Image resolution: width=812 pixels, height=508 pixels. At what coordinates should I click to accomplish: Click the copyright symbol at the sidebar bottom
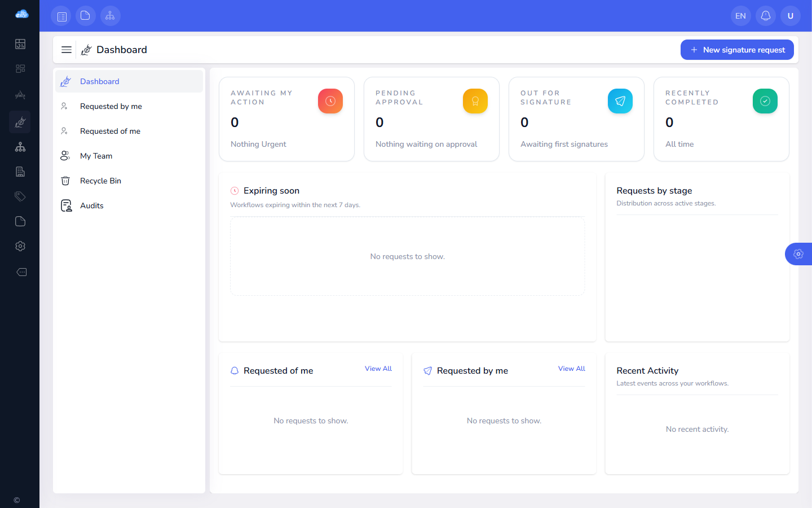click(x=17, y=500)
